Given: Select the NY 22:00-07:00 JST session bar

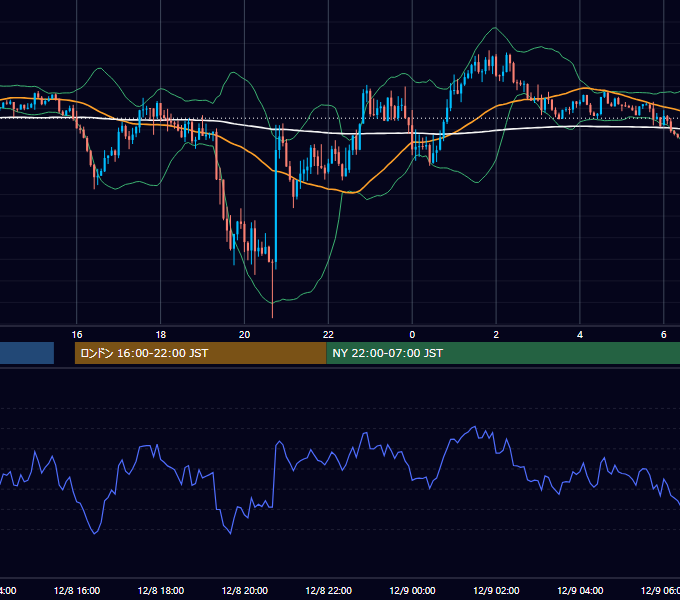Looking at the screenshot, I should tap(503, 353).
